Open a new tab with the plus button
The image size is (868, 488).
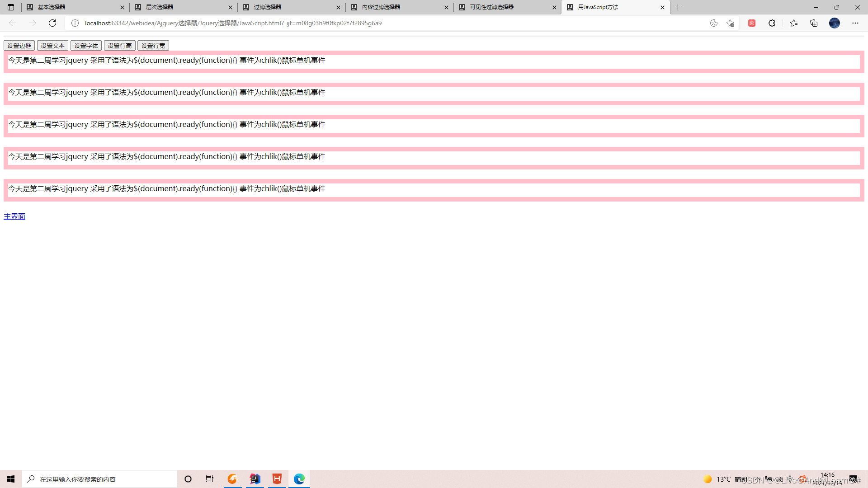click(x=678, y=7)
